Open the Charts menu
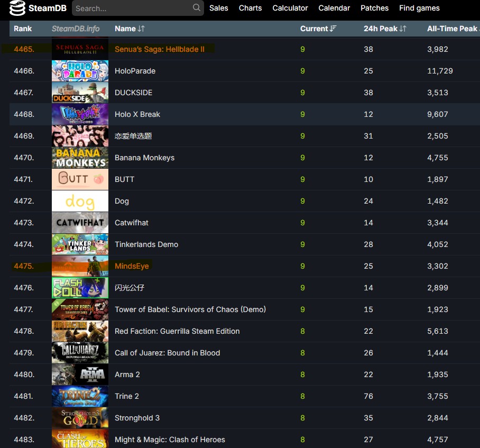 (x=250, y=8)
